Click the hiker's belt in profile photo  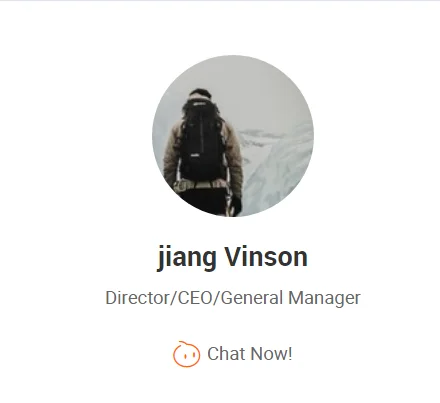(199, 185)
